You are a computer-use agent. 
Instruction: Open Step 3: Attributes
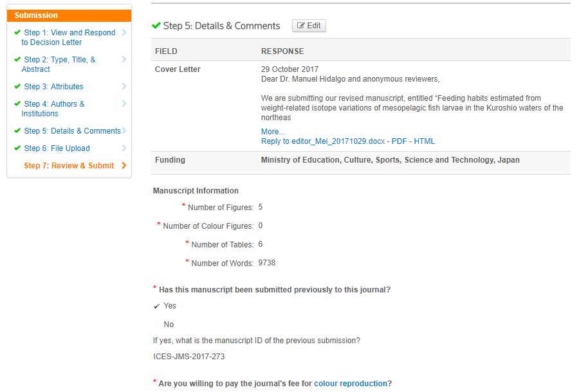tap(53, 86)
